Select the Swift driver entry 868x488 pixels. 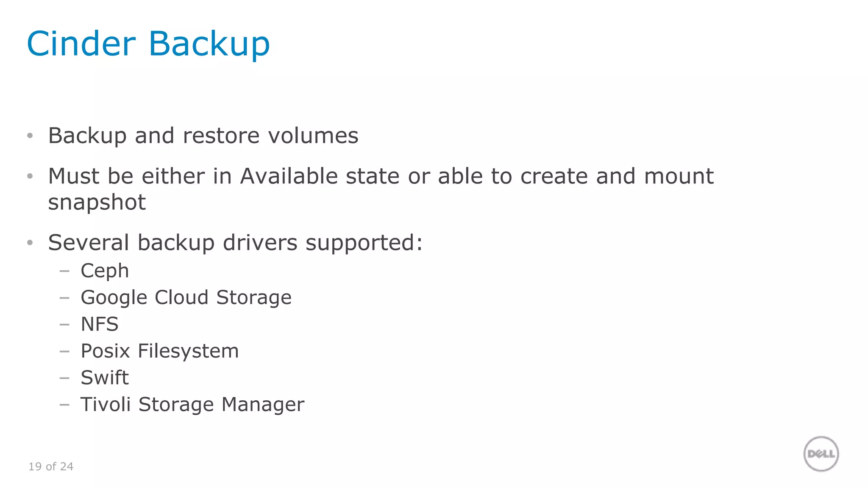click(105, 377)
